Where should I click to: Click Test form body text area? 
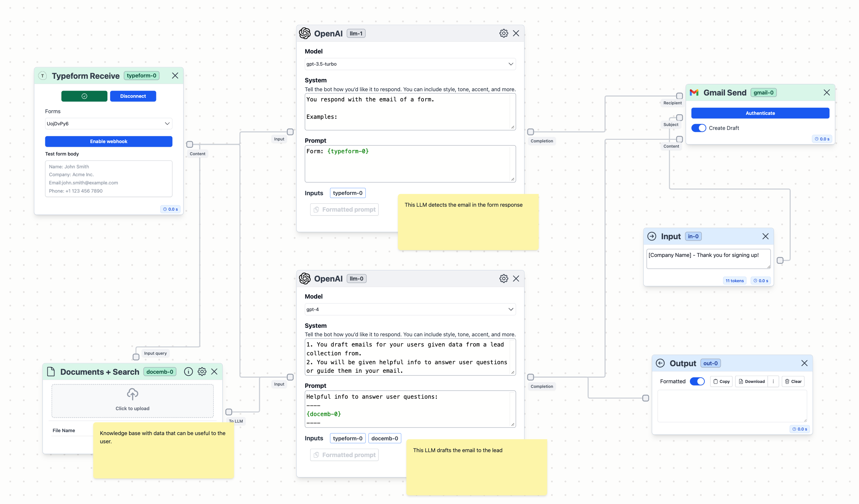(109, 179)
